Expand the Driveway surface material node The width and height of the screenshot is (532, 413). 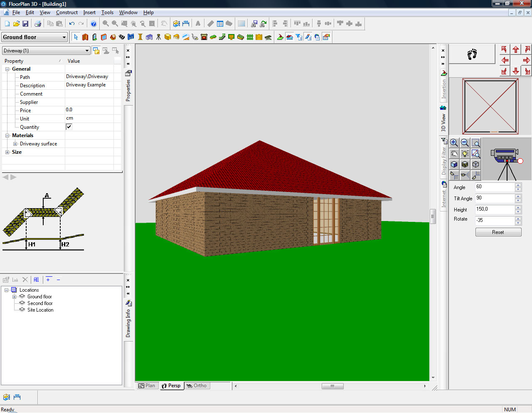pyautogui.click(x=15, y=144)
